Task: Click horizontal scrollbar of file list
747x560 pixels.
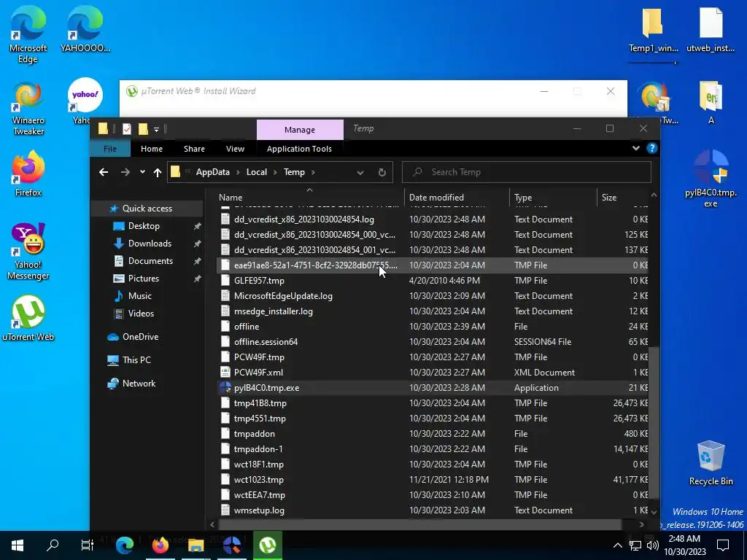Action: click(419, 524)
